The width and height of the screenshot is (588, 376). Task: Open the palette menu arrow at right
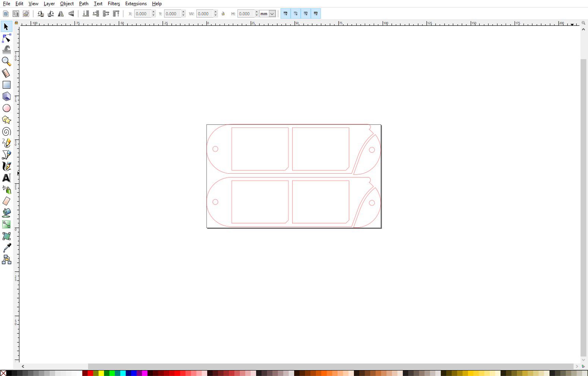[x=583, y=366]
